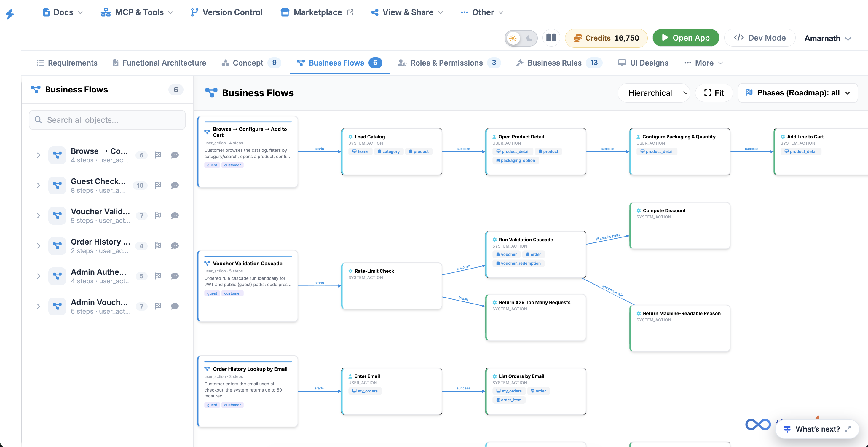Expand the Order History flow row
The height and width of the screenshot is (447, 868).
[39, 245]
